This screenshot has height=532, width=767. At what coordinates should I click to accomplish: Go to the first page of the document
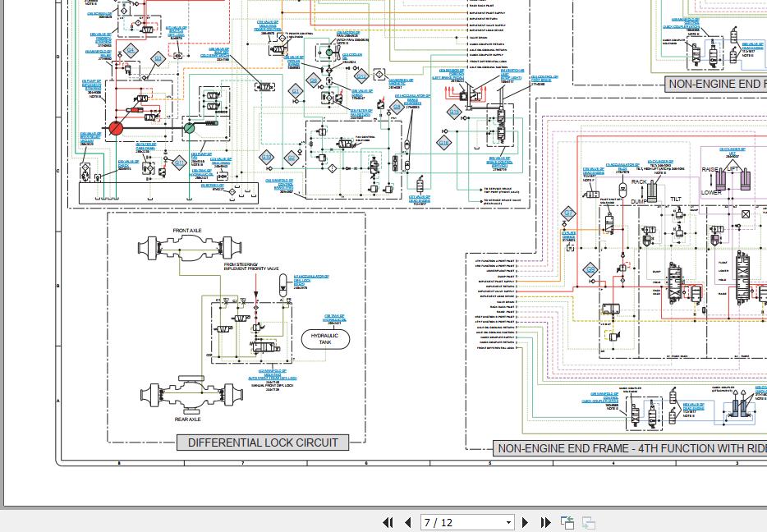click(388, 523)
